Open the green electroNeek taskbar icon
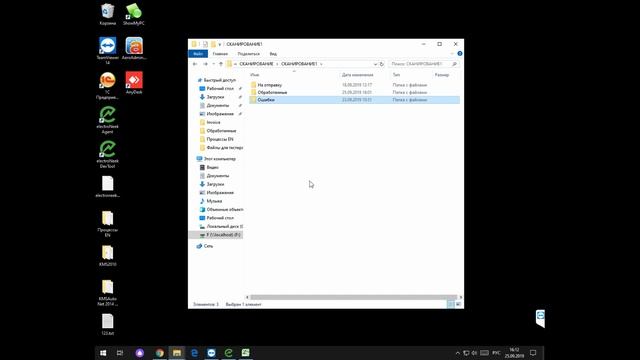Screen dimensions: 640x360 click(x=229, y=353)
